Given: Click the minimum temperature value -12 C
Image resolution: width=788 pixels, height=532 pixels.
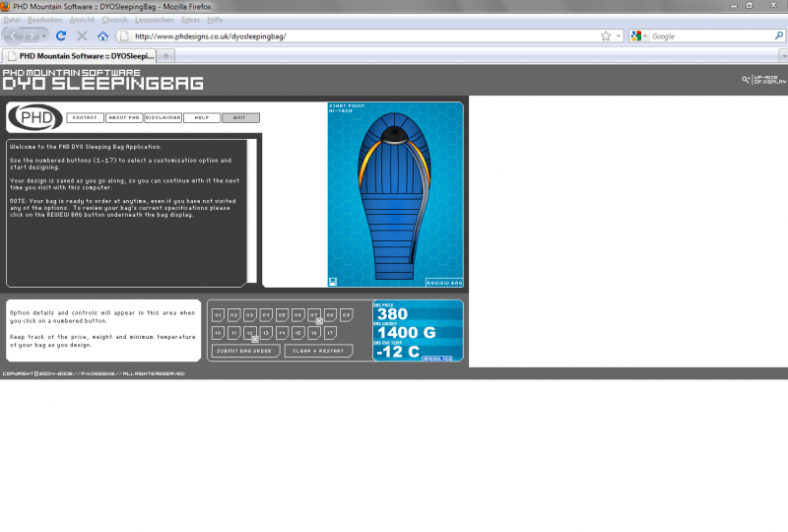Looking at the screenshot, I should coord(398,352).
